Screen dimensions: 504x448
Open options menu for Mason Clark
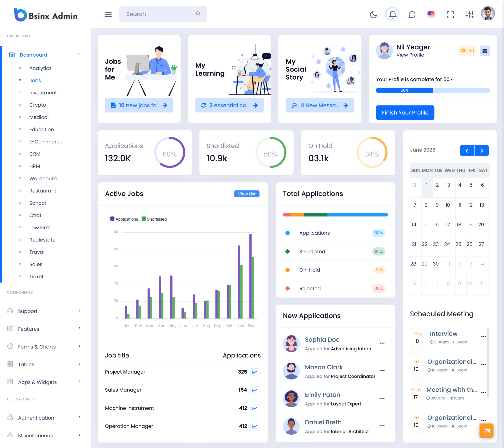[x=382, y=371]
